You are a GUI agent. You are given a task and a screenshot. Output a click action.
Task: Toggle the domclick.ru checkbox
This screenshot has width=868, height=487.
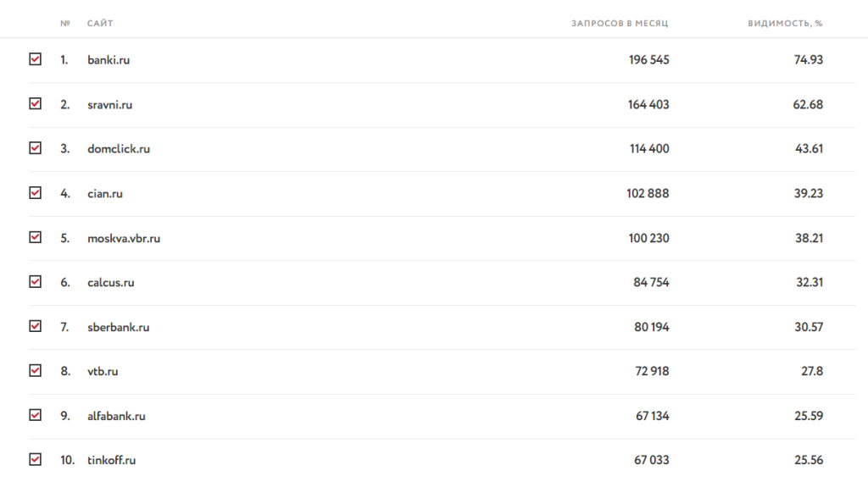pyautogui.click(x=35, y=147)
